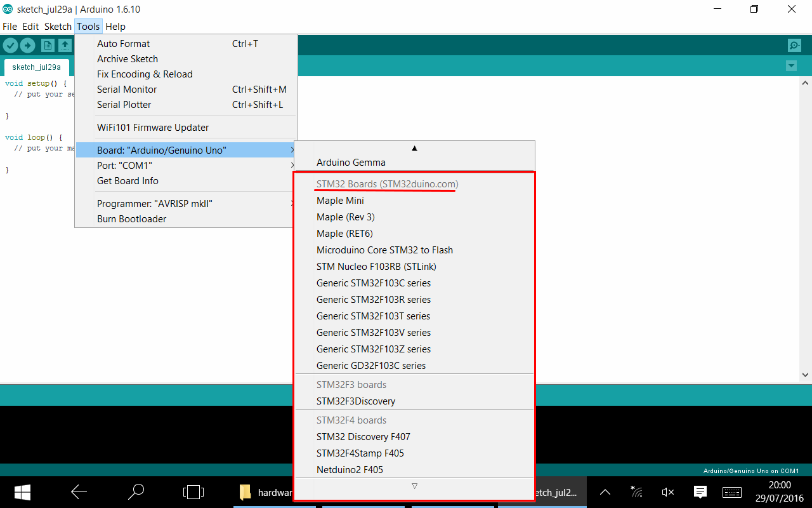This screenshot has width=812, height=508.
Task: Select Burn Bootloader
Action: (x=186, y=219)
